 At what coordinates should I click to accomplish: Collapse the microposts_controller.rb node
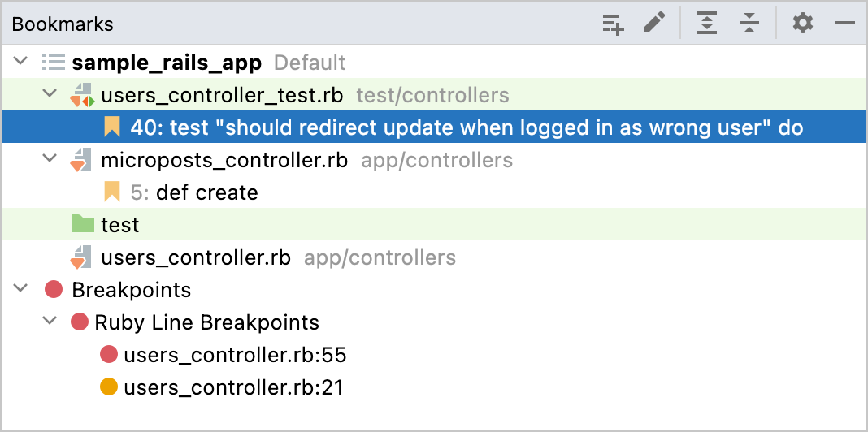[50, 160]
